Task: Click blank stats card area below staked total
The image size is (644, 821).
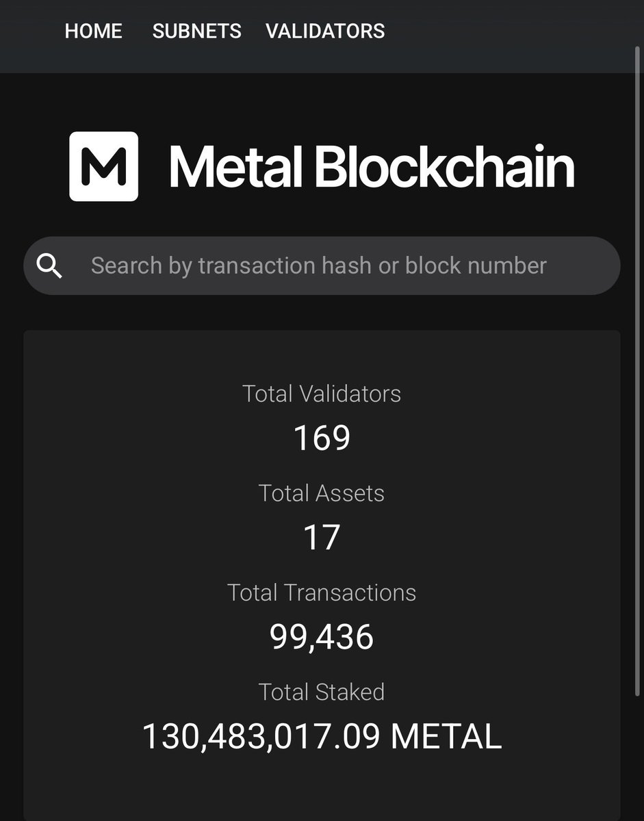Action: [x=322, y=787]
